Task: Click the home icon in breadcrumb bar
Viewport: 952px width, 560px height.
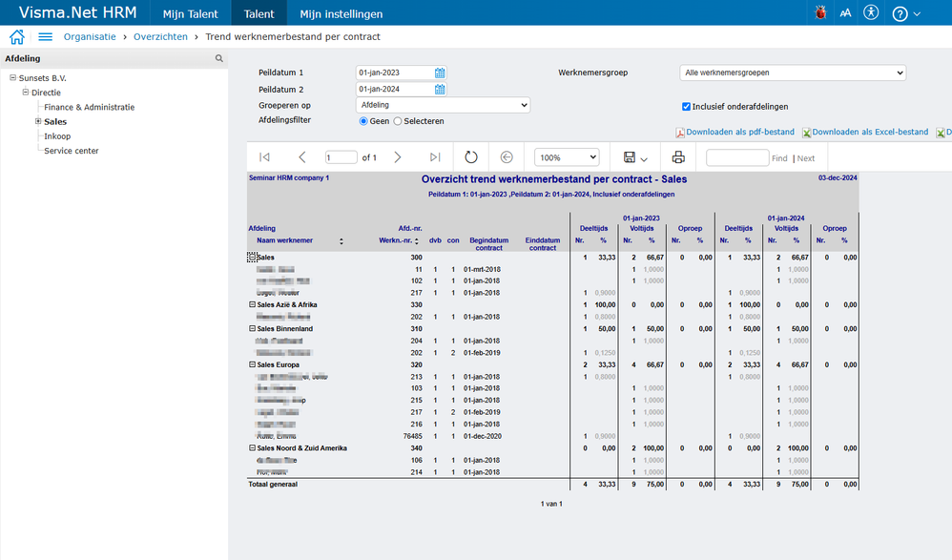Action: point(16,37)
